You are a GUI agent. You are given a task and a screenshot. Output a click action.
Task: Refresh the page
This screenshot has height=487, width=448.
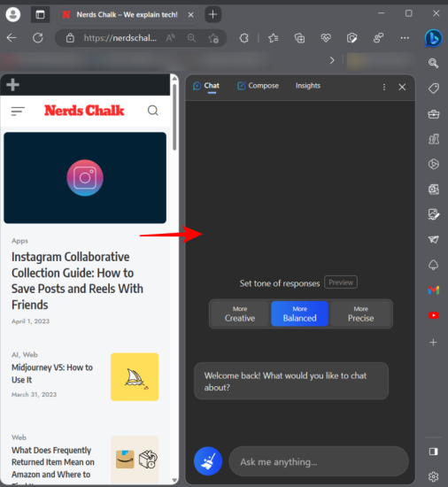click(x=38, y=38)
